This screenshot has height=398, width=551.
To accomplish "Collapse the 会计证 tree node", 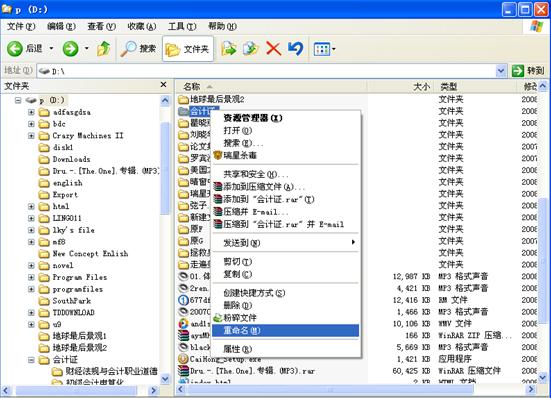I will pyautogui.click(x=31, y=360).
